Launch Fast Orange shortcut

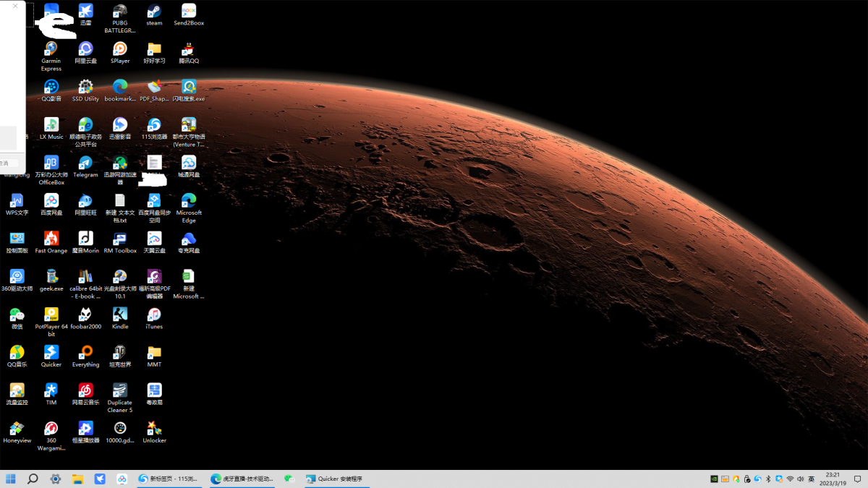(51, 243)
